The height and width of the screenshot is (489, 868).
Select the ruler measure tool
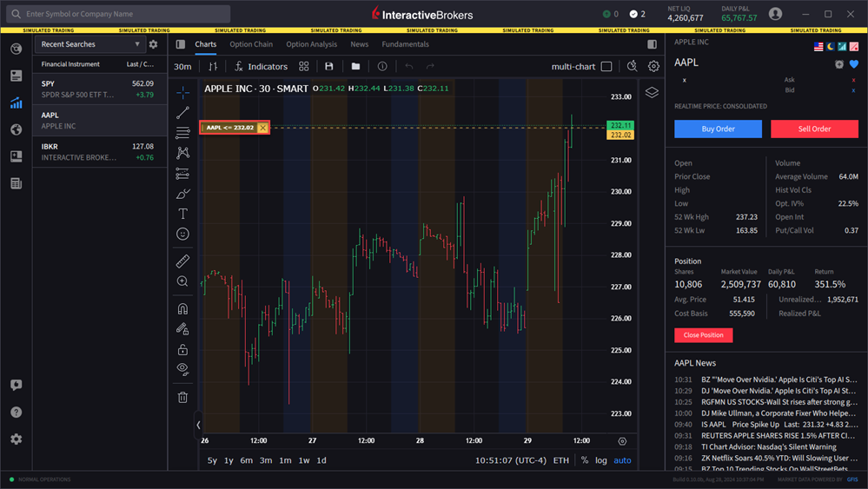coord(182,261)
